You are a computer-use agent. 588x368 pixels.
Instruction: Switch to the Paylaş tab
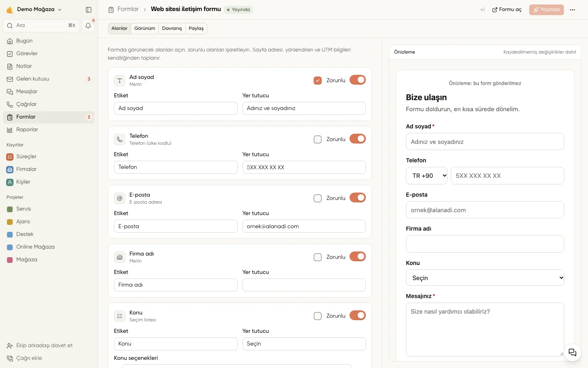(x=196, y=28)
